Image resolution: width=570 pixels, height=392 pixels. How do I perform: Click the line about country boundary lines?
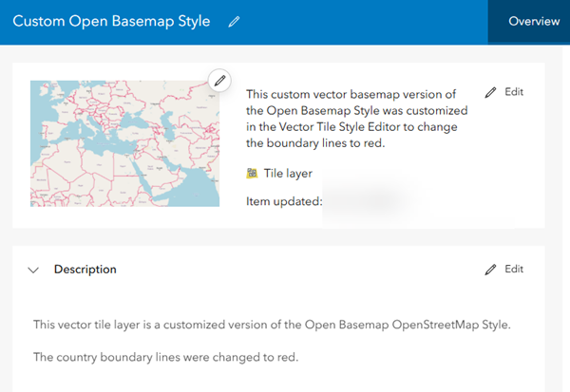click(x=165, y=357)
